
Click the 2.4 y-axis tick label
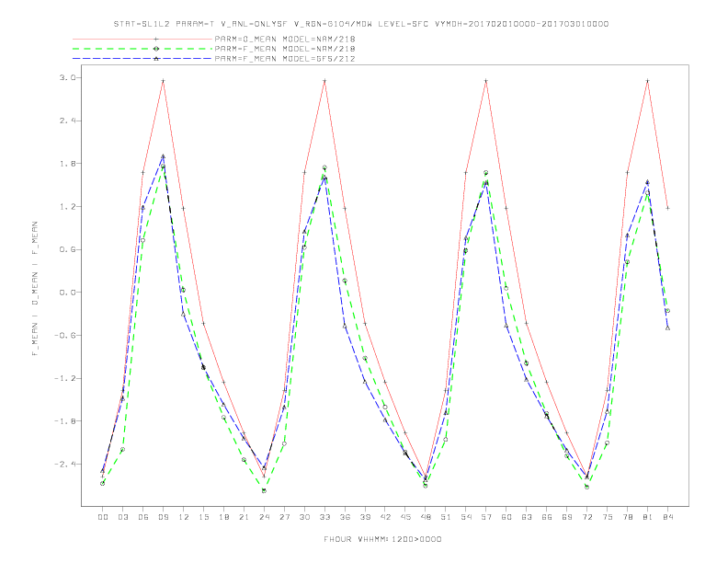pyautogui.click(x=67, y=121)
